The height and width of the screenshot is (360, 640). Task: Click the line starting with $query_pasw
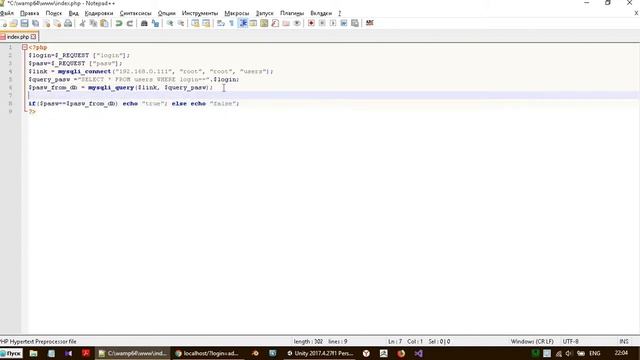tap(134, 80)
